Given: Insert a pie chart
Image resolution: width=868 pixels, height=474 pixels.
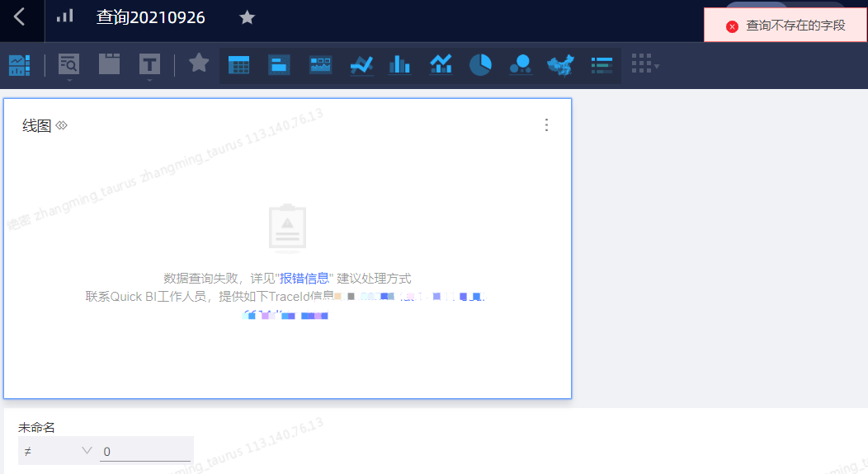Looking at the screenshot, I should point(480,65).
